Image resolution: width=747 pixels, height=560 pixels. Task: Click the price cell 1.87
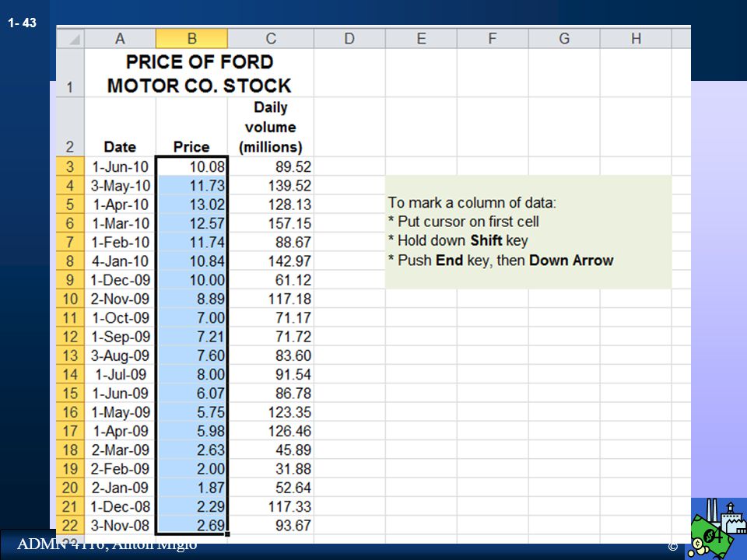tap(191, 488)
